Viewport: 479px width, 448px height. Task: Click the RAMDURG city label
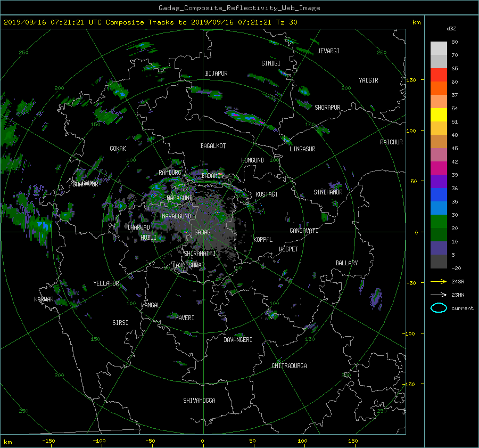170,173
